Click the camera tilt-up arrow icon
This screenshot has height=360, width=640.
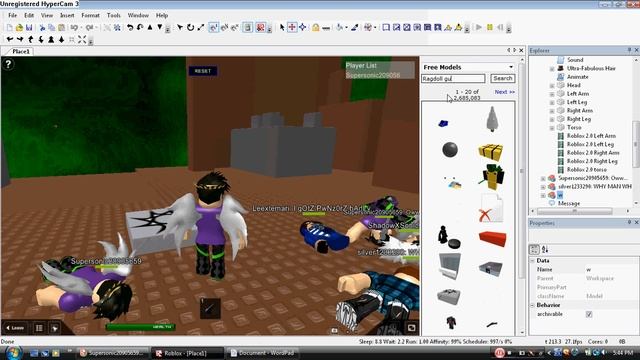coord(31,40)
